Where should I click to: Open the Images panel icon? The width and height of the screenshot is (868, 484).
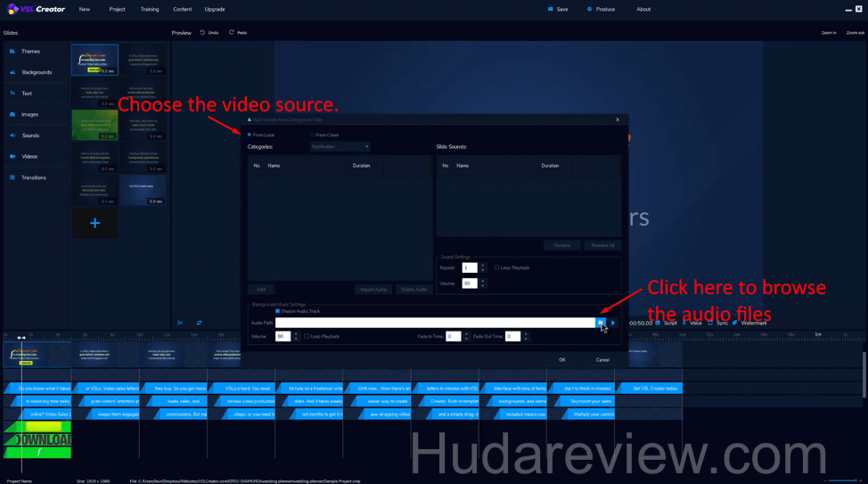pos(12,114)
